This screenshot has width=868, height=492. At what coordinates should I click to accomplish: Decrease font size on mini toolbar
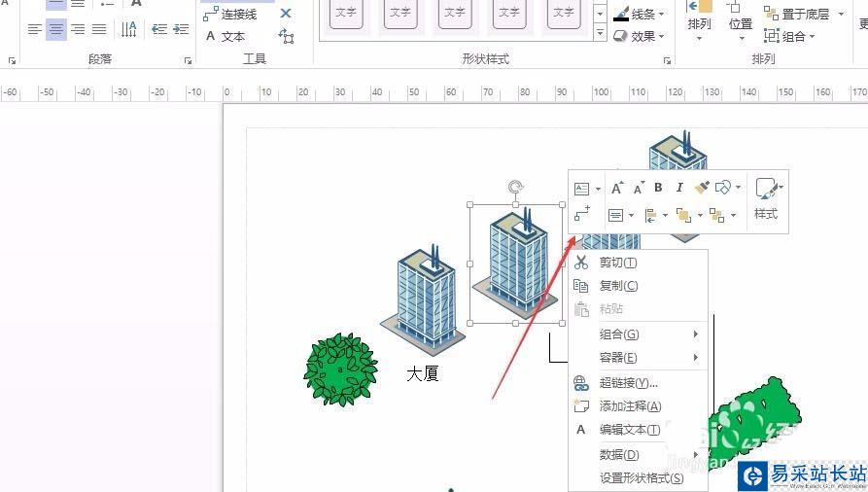click(x=639, y=189)
